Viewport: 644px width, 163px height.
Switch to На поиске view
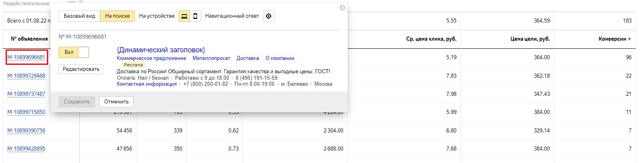pyautogui.click(x=117, y=16)
